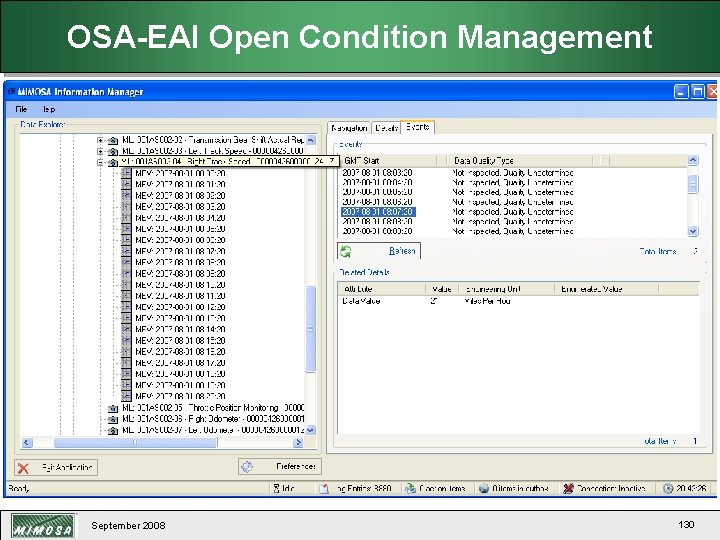Click the Engineering Unit column header
720x540 pixels.
click(507, 289)
